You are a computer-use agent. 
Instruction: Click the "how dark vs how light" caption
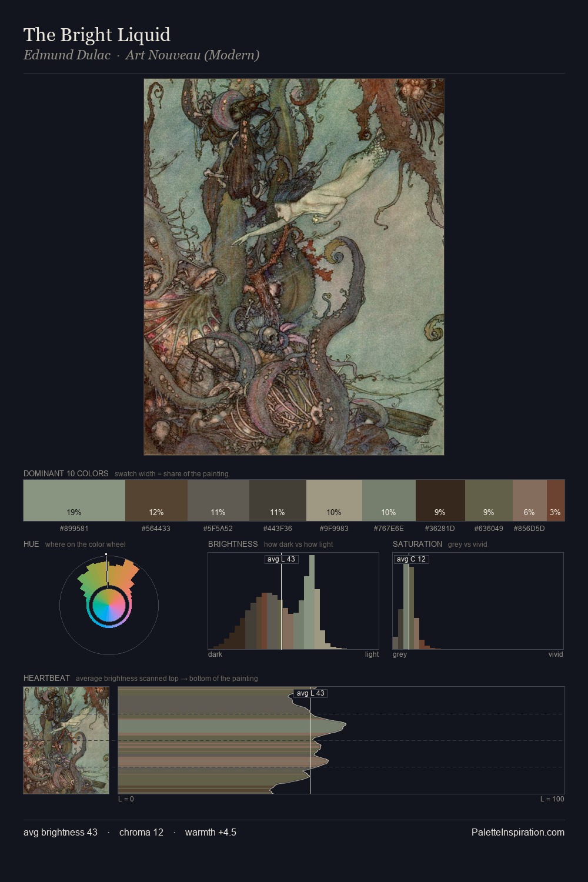click(299, 544)
